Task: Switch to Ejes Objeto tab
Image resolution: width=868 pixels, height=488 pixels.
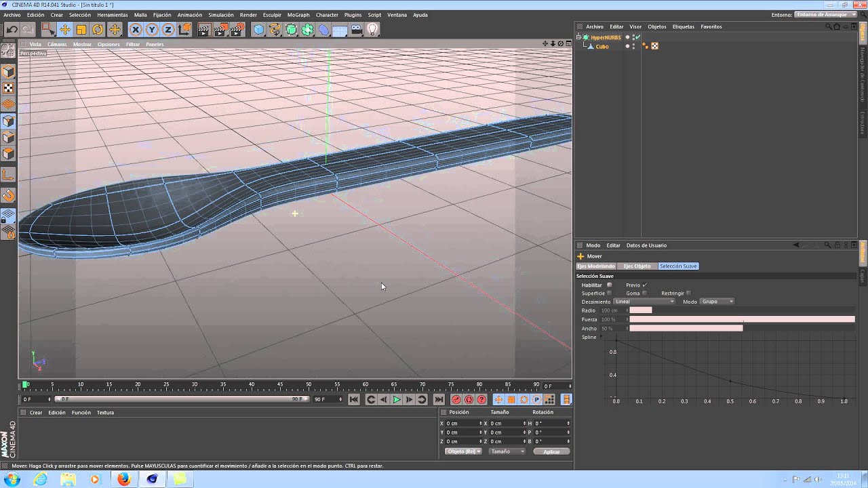Action: point(637,266)
